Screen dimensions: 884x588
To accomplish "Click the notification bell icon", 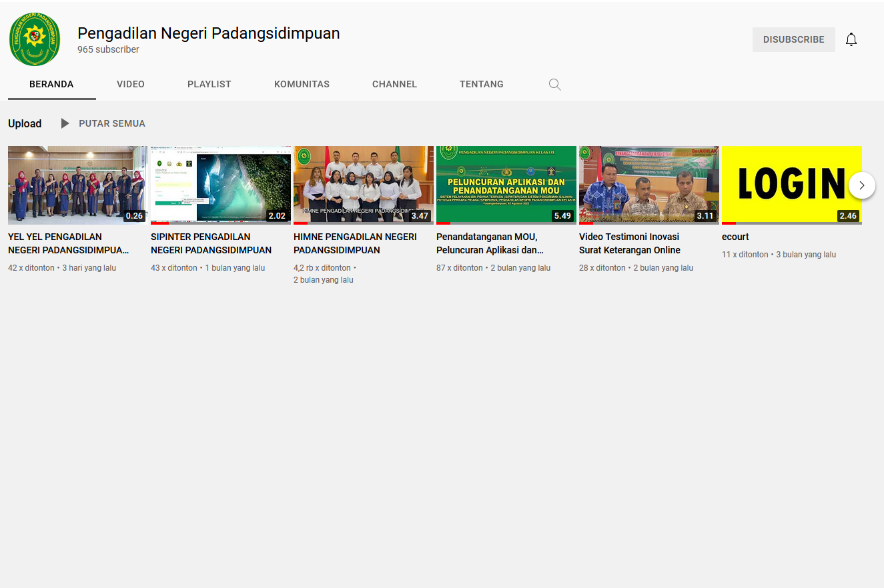I will pos(851,39).
